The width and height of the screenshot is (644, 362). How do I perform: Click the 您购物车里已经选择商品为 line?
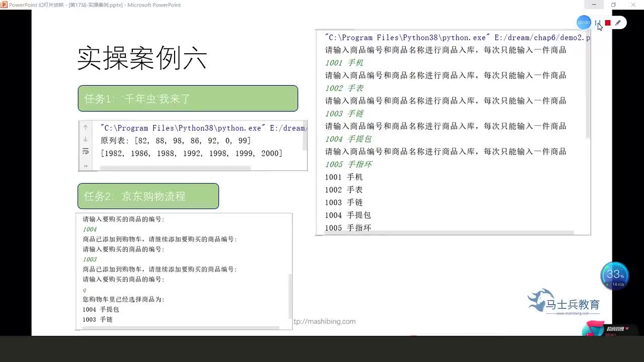[x=124, y=299]
